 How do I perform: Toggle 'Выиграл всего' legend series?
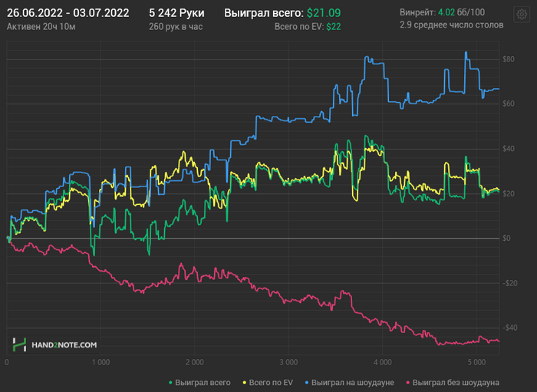(199, 383)
